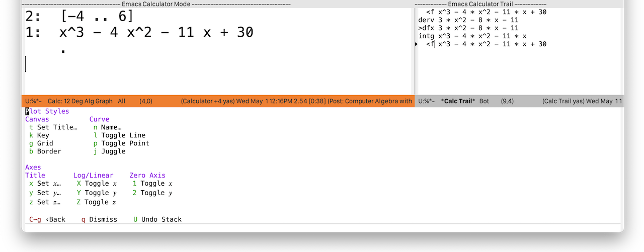Click stack entry x^3 - 4 x^2 - 11 x + 30
Screen dimensions: 644x252
pos(156,33)
